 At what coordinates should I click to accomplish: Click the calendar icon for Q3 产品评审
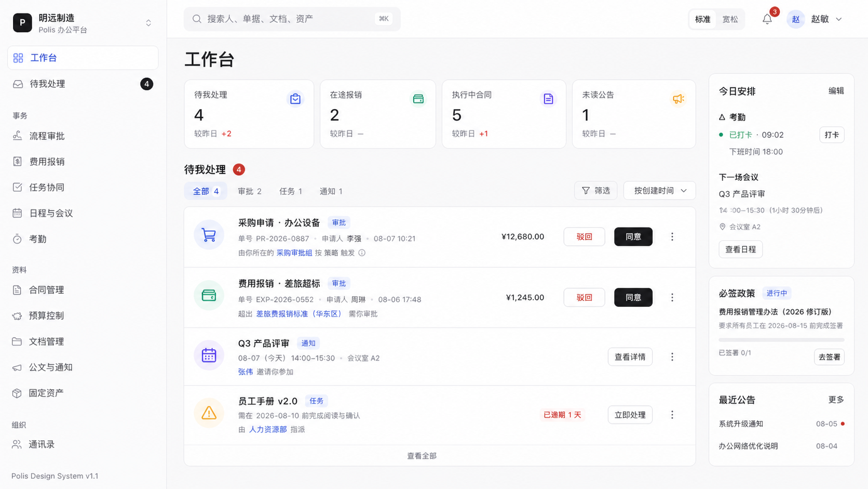(x=209, y=355)
